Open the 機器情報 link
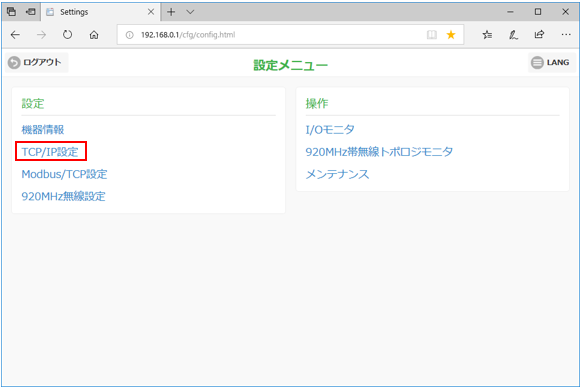This screenshot has height=389, width=581. click(43, 130)
